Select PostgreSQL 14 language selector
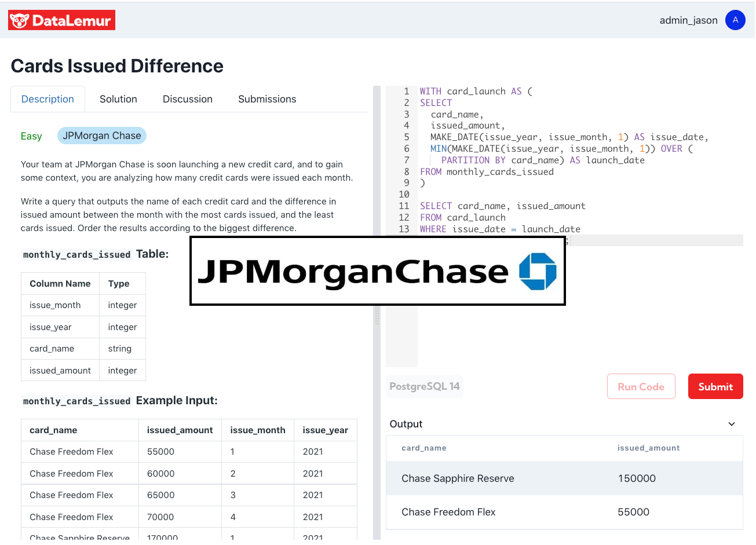 425,386
